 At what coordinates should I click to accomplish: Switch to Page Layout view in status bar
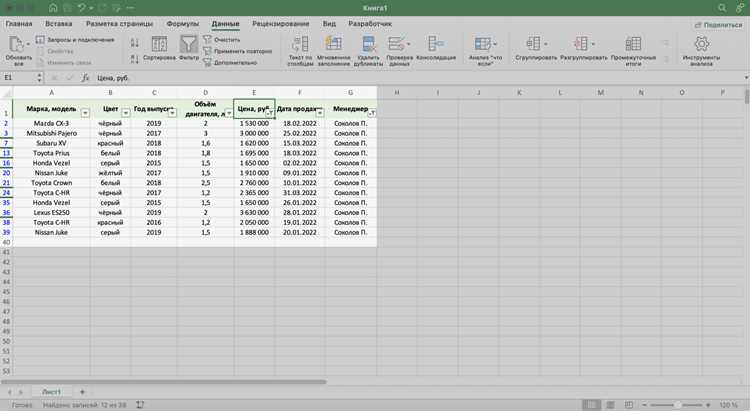coord(610,405)
